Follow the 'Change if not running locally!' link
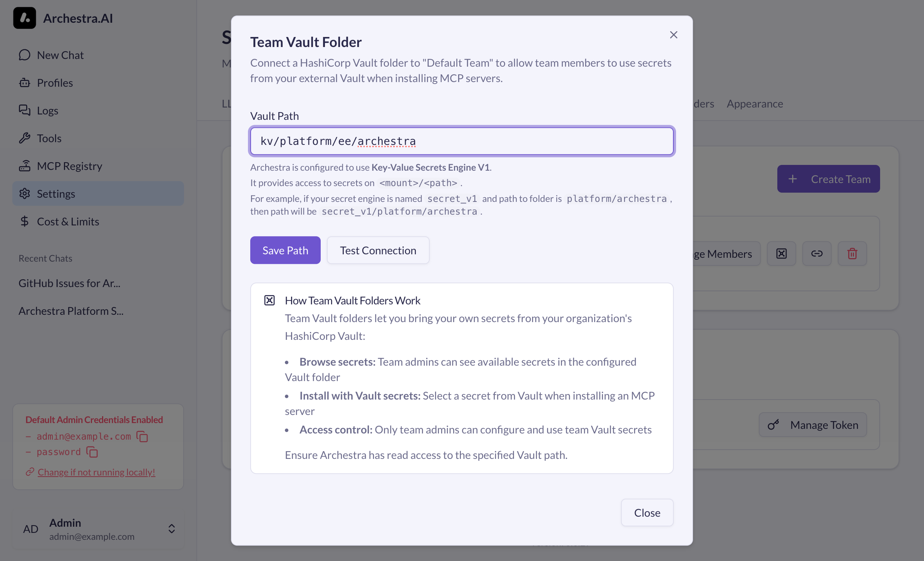 pos(96,472)
